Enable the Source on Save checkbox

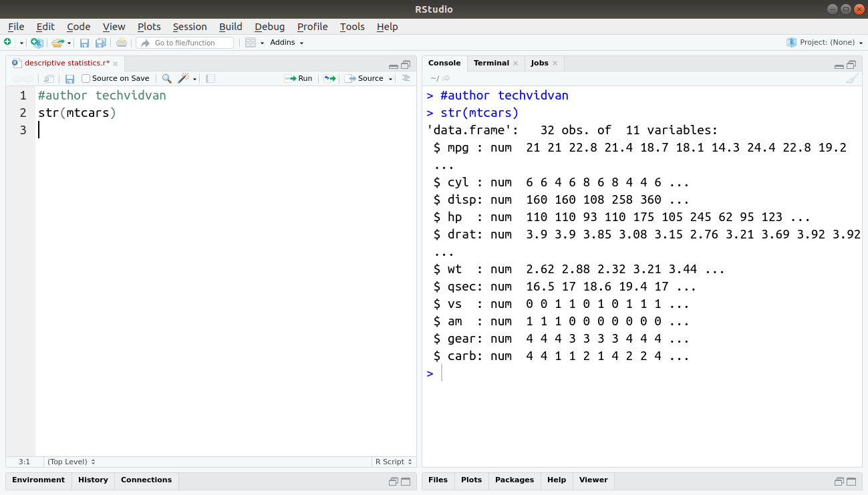coord(85,78)
